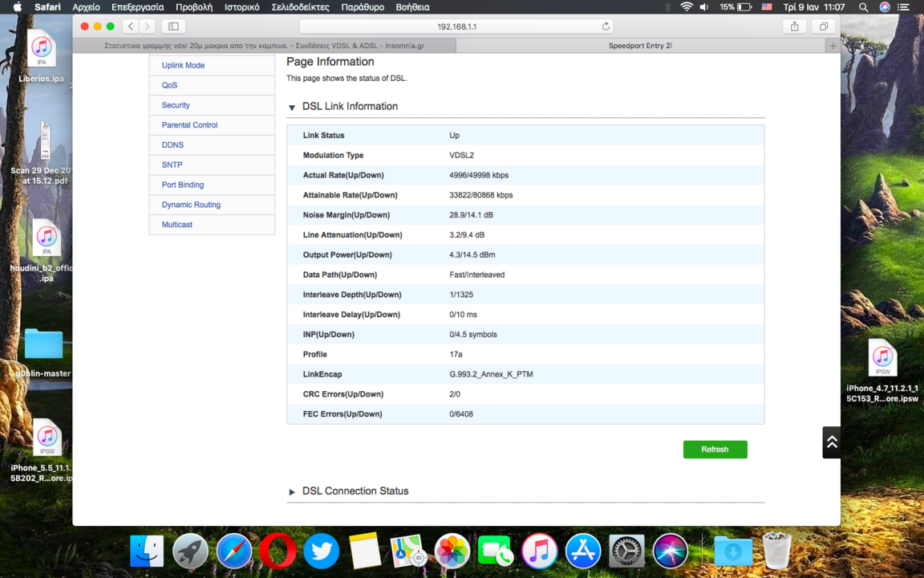Viewport: 924px width, 578px height.
Task: Open Notification Center in the menu bar
Action: coord(903,7)
